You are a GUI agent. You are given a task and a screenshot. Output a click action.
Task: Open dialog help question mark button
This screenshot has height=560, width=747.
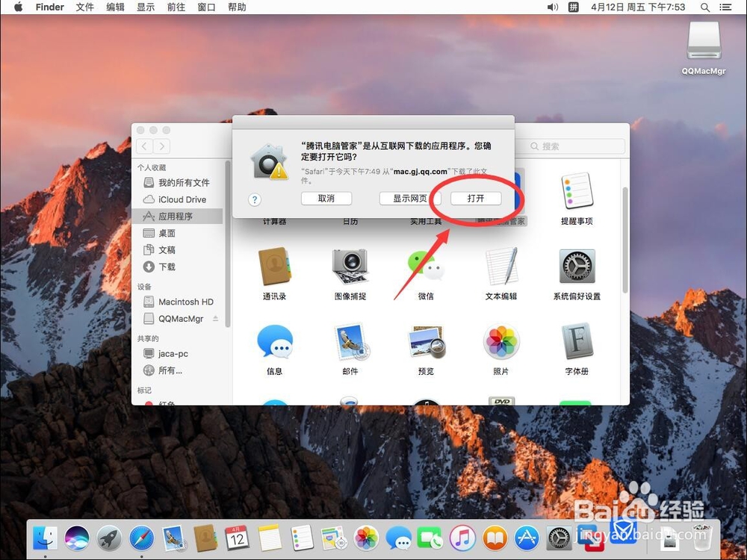click(255, 199)
